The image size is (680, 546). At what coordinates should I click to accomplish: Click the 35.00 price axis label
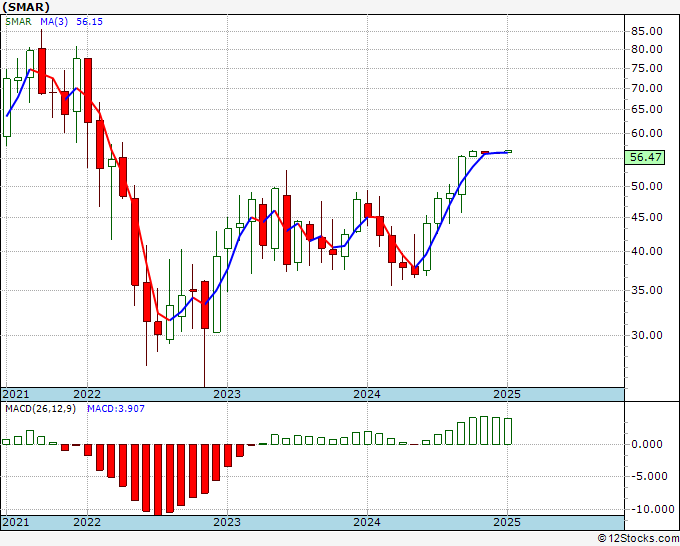pos(647,290)
